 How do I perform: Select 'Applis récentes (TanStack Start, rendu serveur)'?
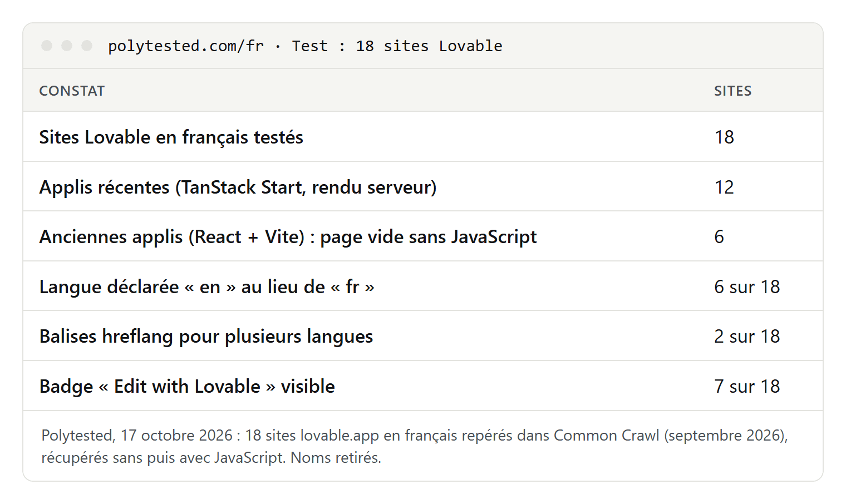[x=238, y=187]
